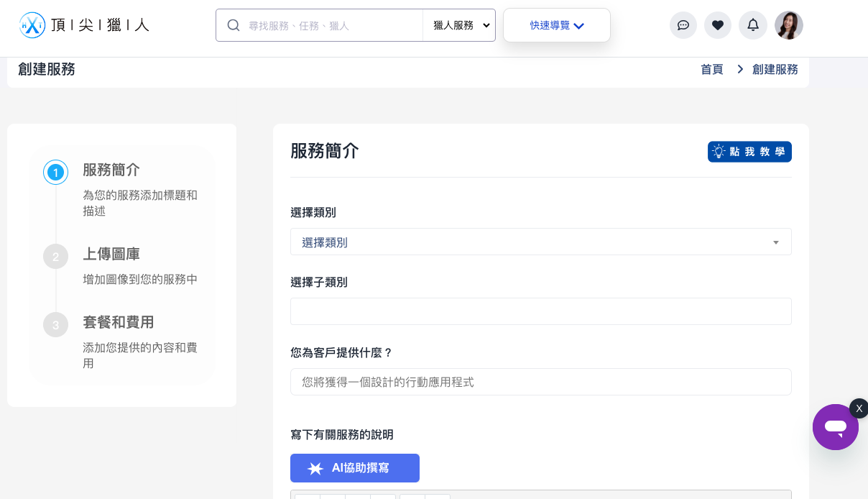The image size is (868, 499).
Task: Click the sparkle icon in AI協助撰寫
Action: click(x=315, y=469)
